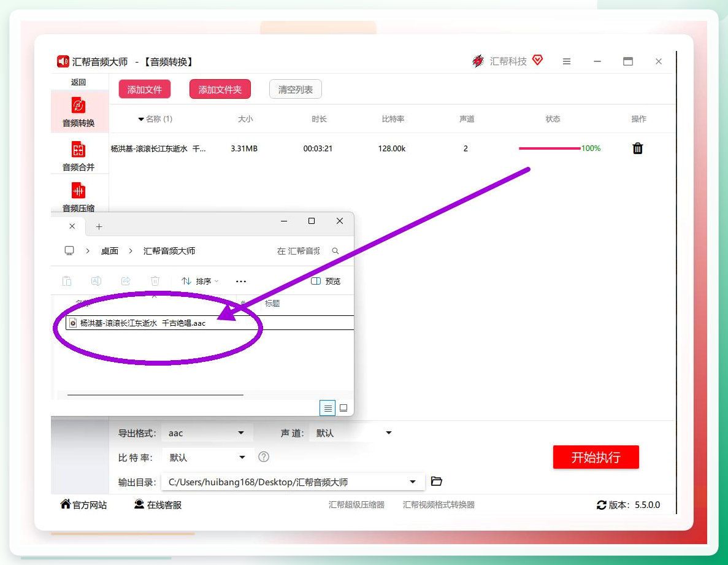The height and width of the screenshot is (565, 728).
Task: Click the 声道 column header
Action: click(467, 119)
